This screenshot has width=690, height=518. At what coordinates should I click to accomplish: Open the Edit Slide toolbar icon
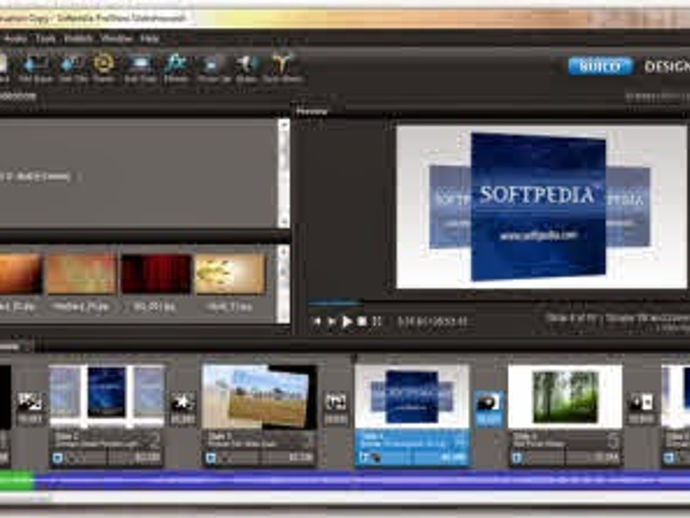coord(140,65)
